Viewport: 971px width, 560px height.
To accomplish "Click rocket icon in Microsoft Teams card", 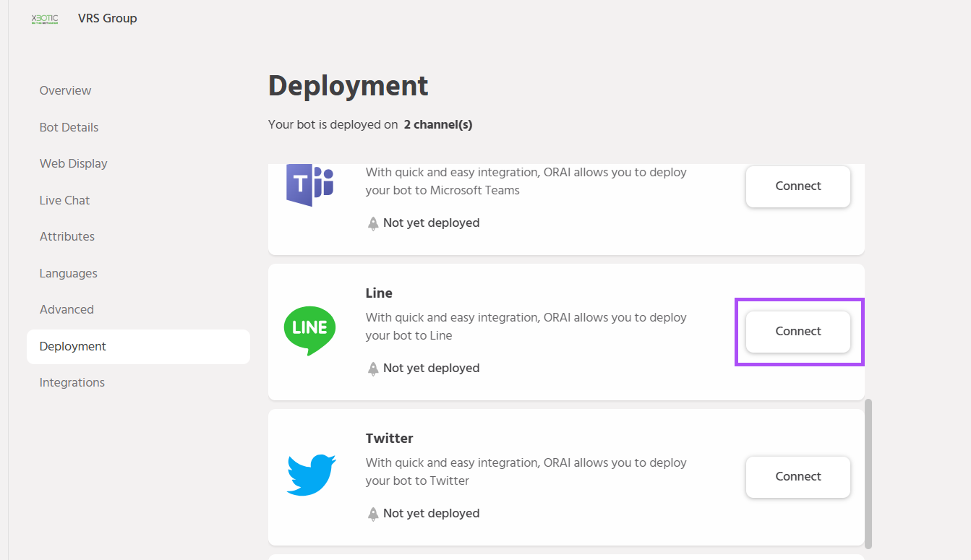I will coord(373,223).
